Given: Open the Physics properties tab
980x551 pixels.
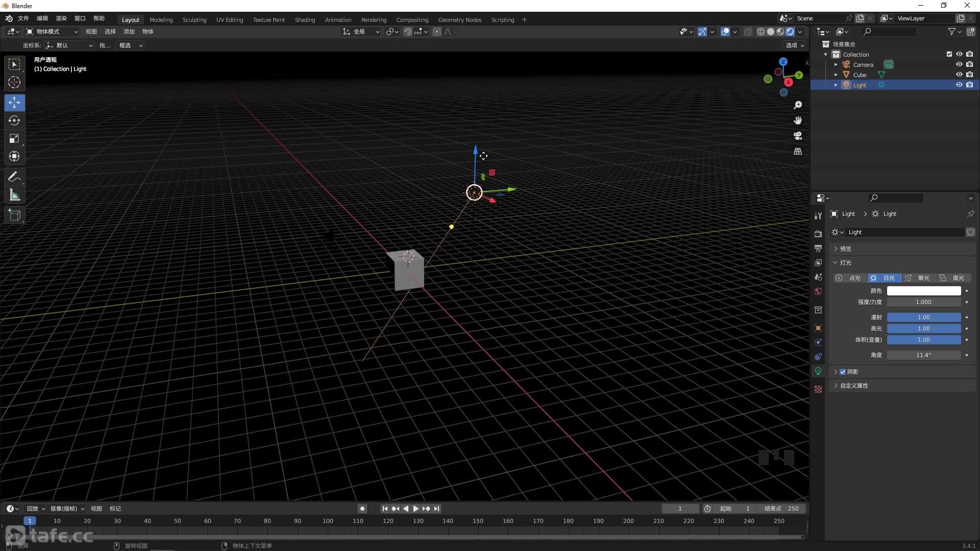Looking at the screenshot, I should point(818,342).
